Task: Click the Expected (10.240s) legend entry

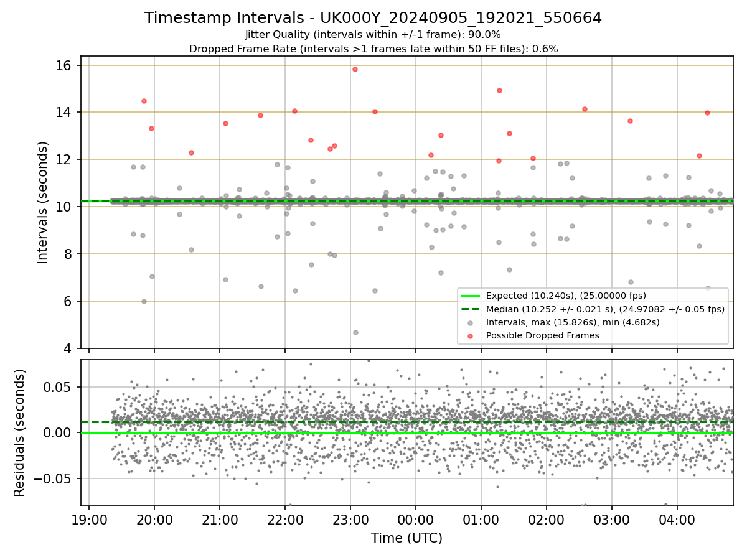Action: tap(566, 296)
